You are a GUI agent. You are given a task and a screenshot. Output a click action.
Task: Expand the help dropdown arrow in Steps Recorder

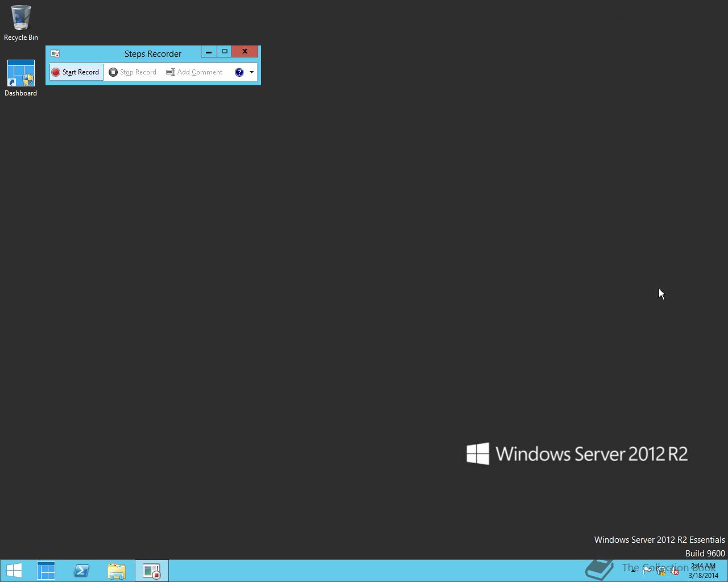click(x=251, y=72)
